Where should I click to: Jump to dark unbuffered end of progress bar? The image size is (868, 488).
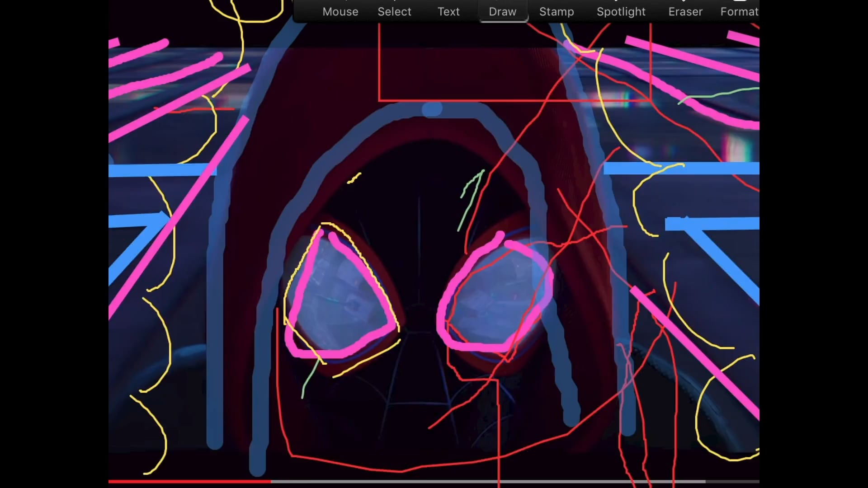(732, 482)
